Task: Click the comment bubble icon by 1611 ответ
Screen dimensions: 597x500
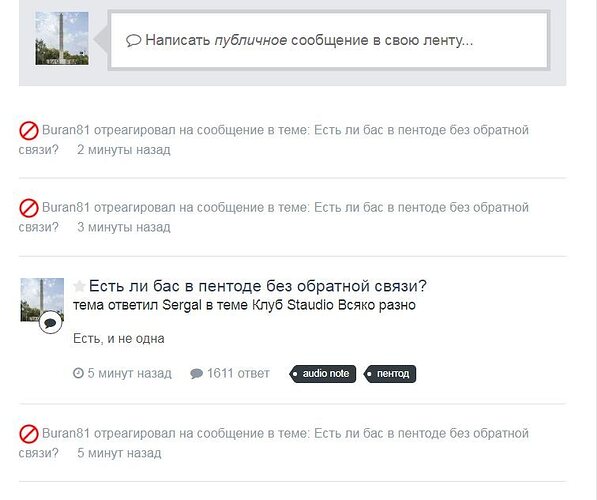Action: pyautogui.click(x=196, y=374)
